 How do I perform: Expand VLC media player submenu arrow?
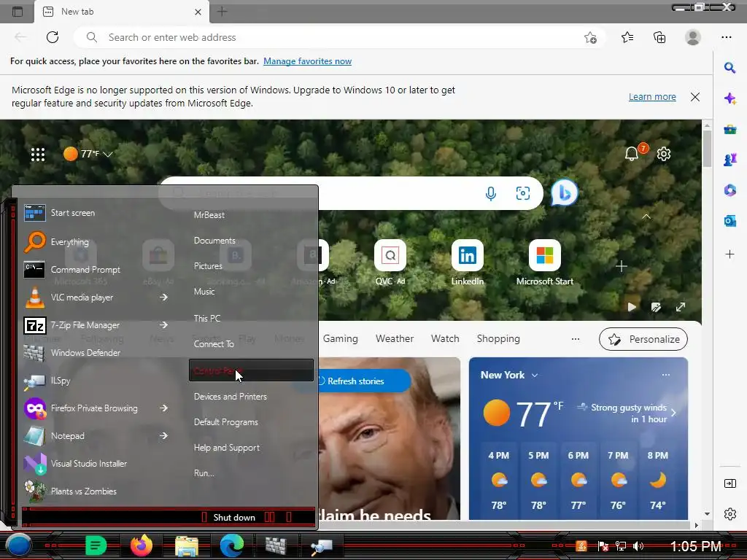(x=163, y=297)
